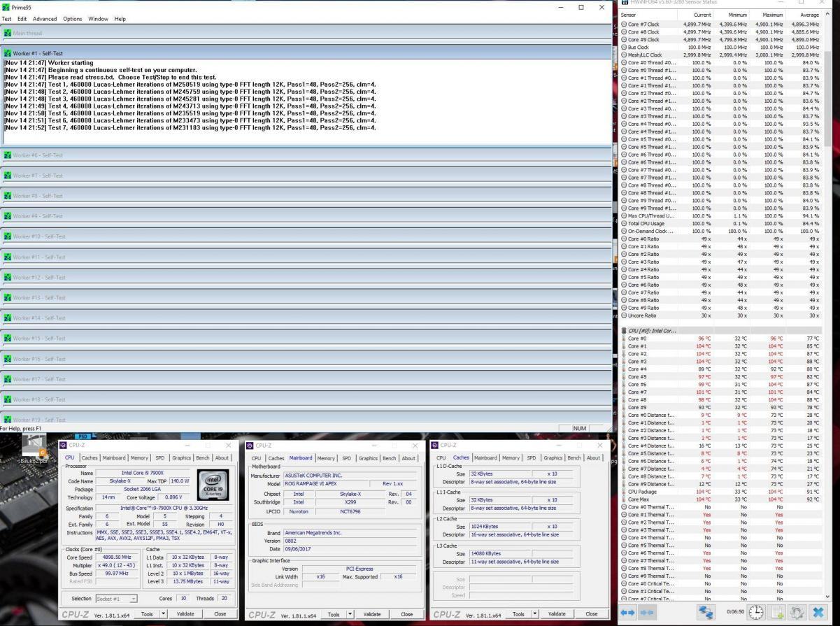Image resolution: width=840 pixels, height=626 pixels.
Task: Click the Prime95 Test 7 log line
Action: (190, 128)
